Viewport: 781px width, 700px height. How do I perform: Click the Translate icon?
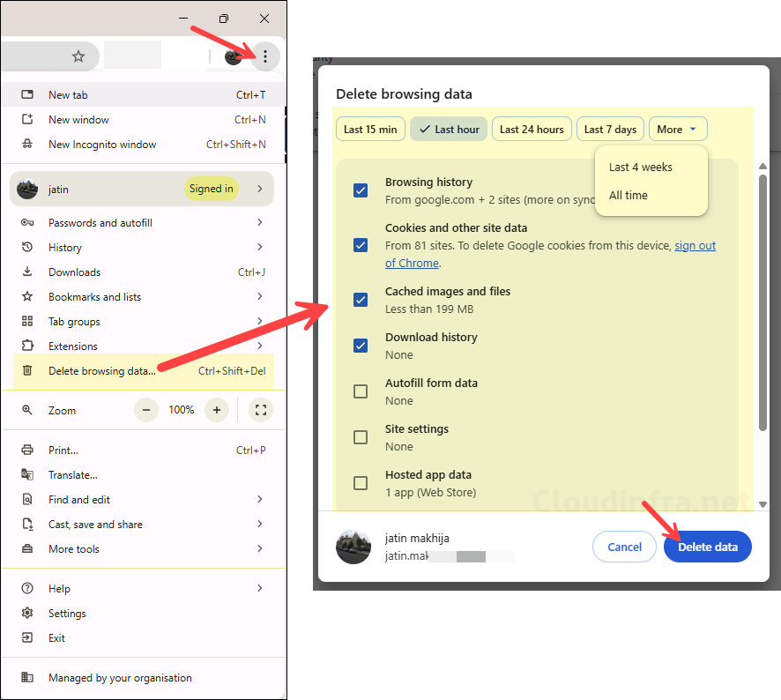29,474
